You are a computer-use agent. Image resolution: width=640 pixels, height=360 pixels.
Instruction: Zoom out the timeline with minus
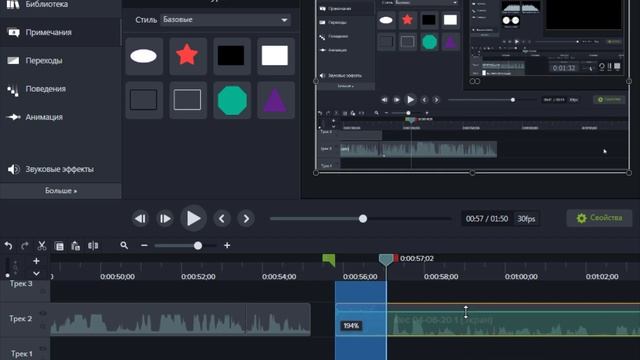pos(144,245)
